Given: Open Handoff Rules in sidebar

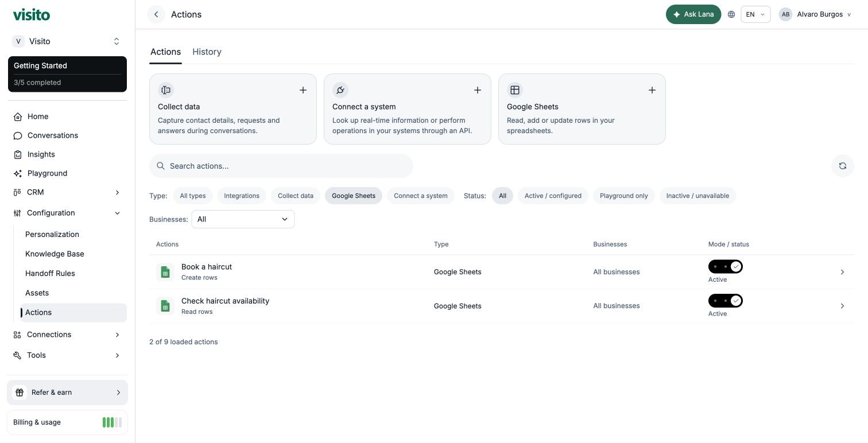Looking at the screenshot, I should coord(50,273).
